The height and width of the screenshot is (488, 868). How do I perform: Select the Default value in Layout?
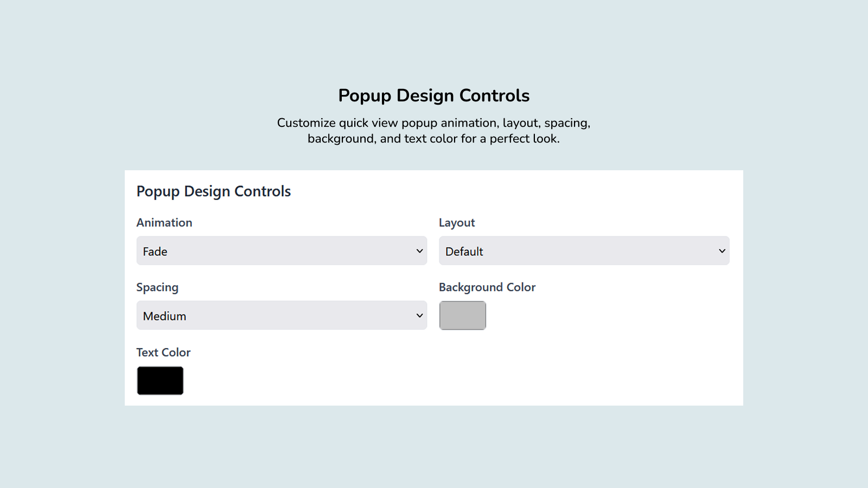tap(464, 251)
